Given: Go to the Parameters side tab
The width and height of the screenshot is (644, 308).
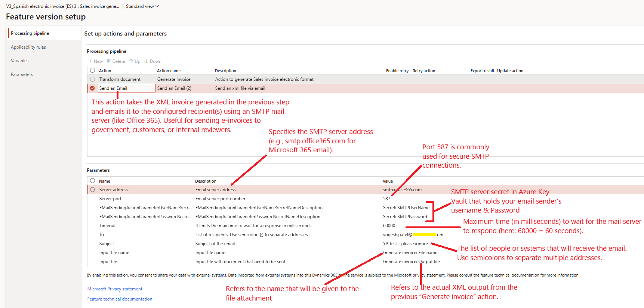Looking at the screenshot, I should pos(22,74).
